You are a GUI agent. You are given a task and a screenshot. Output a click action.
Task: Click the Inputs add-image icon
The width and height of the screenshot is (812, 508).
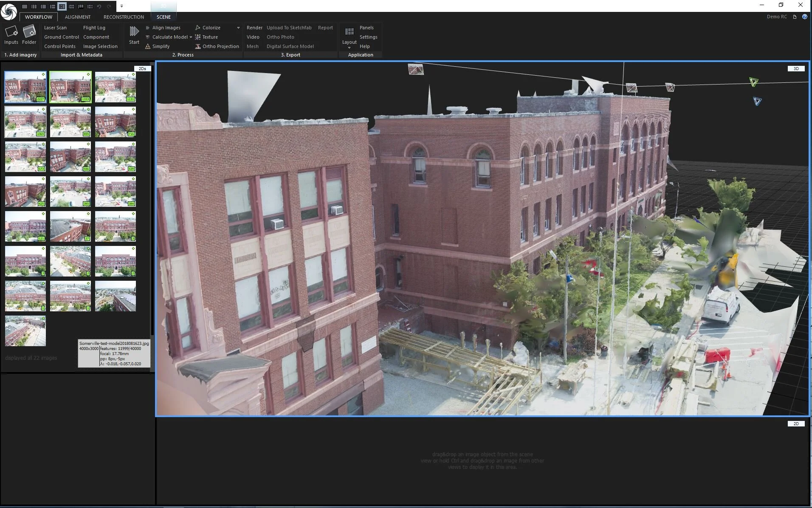coord(11,32)
